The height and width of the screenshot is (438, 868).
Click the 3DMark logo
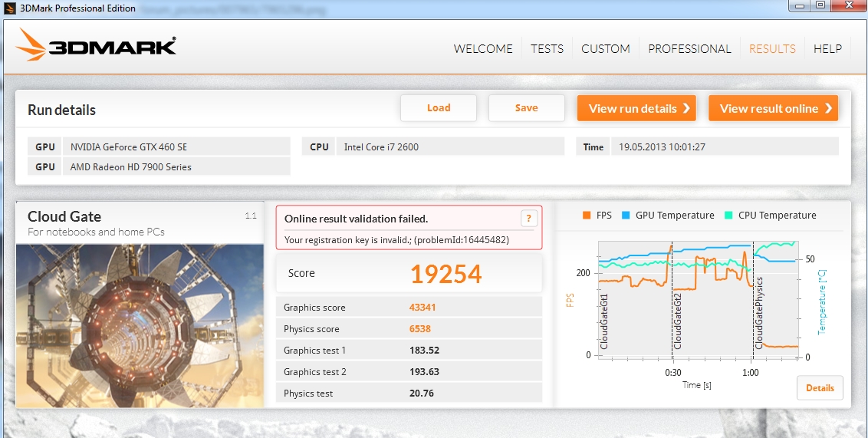click(96, 44)
